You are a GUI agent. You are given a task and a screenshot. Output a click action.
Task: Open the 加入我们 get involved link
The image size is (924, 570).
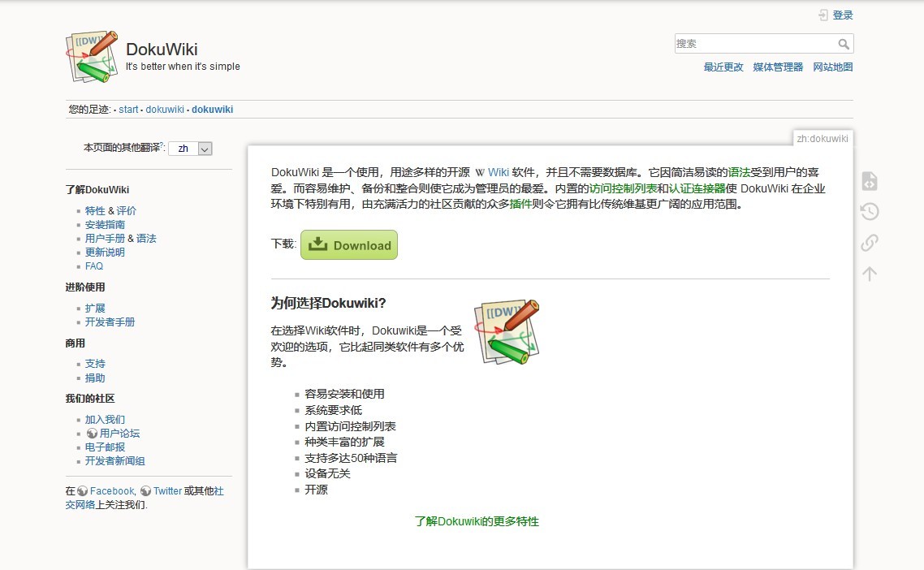pos(105,420)
